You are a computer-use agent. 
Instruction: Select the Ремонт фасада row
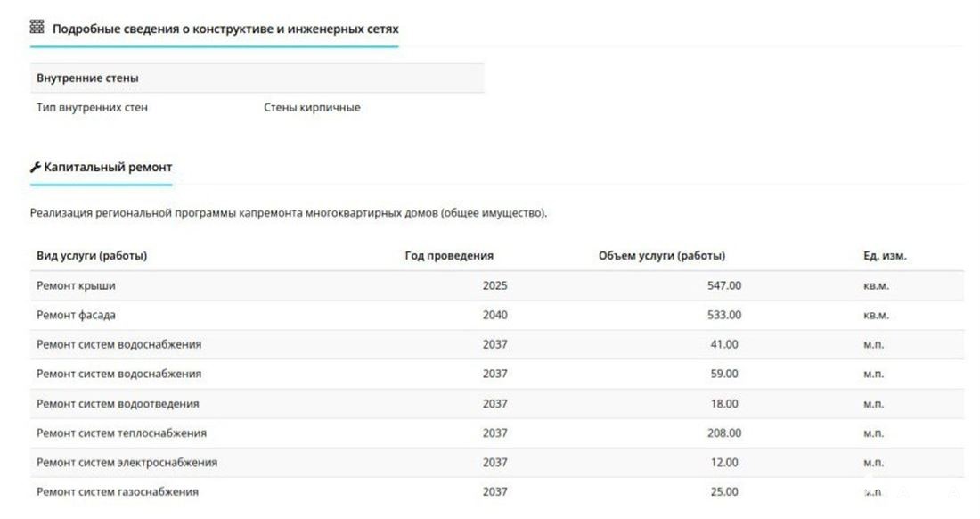77,316
